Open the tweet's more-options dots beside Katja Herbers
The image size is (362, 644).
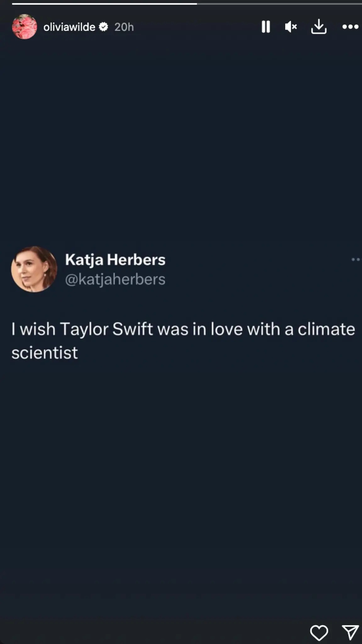click(x=356, y=260)
